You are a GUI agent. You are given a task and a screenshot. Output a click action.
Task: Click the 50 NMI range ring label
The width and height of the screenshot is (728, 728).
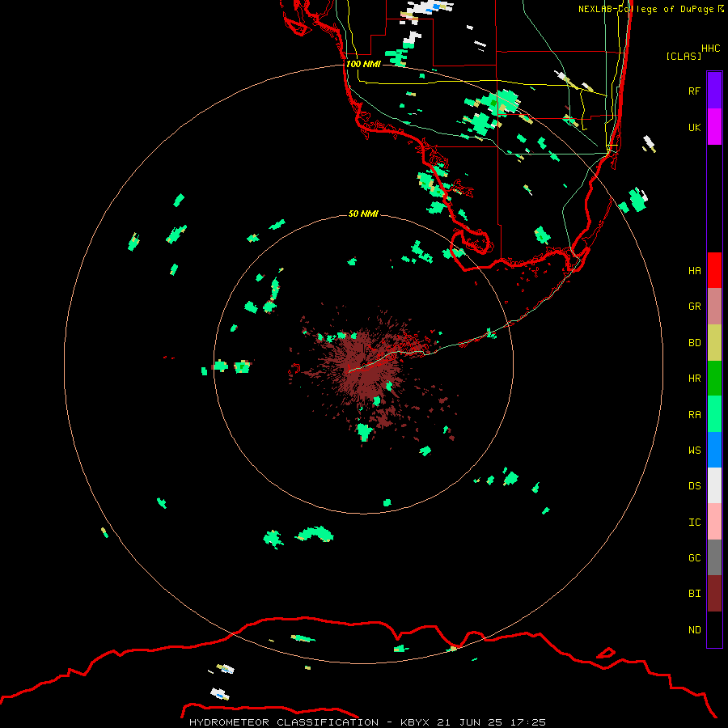363,214
